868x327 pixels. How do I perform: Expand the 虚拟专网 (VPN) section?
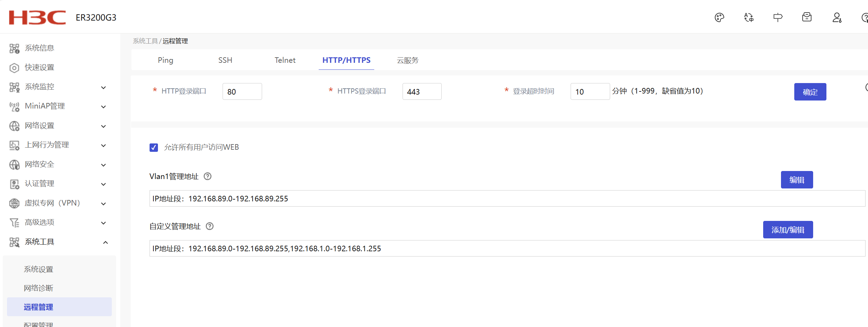pos(58,203)
